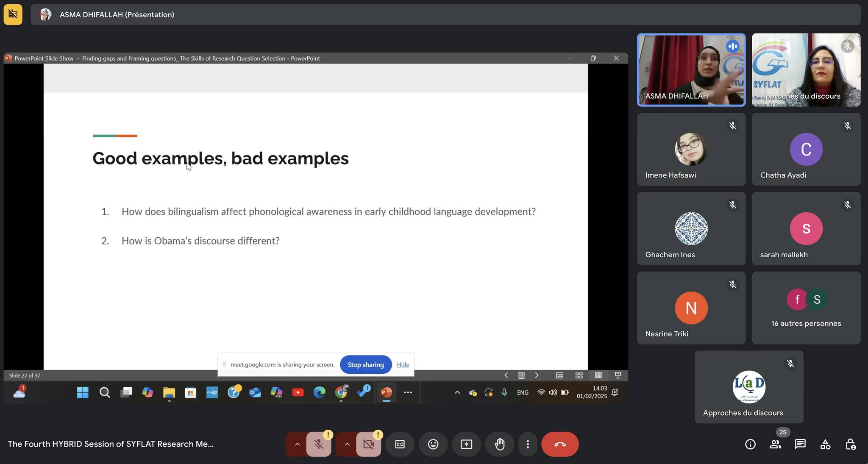
Task: Toggle the camera on/off button
Action: 368,444
